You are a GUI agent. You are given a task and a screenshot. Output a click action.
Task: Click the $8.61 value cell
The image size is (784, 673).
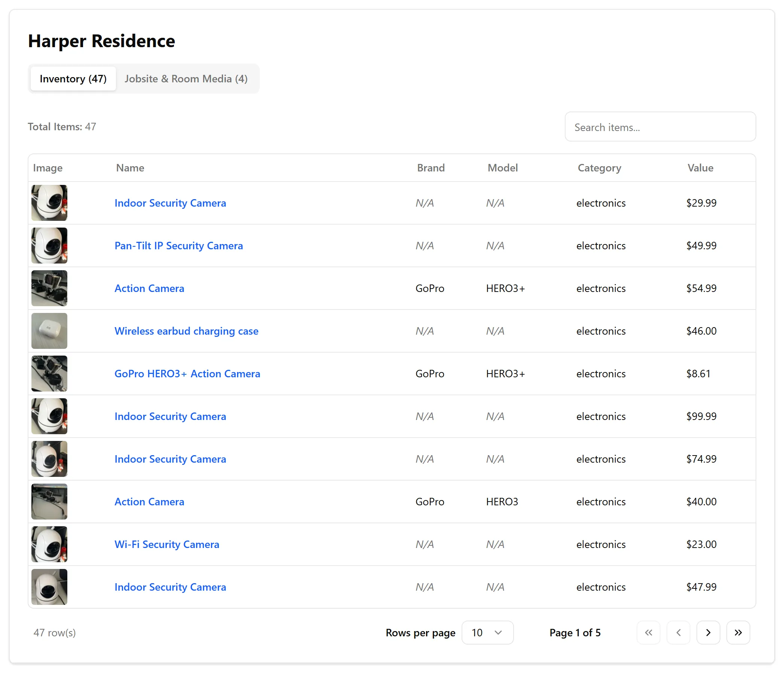pos(698,374)
